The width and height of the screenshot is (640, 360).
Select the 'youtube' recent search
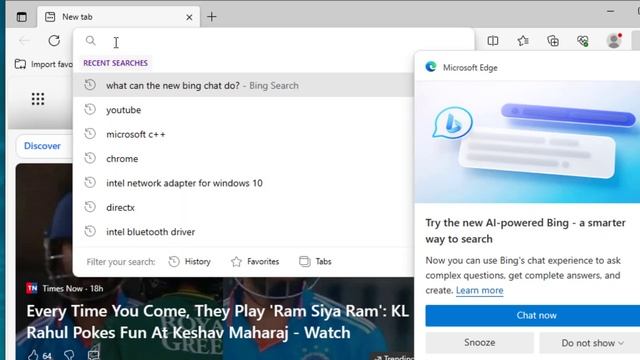pyautogui.click(x=243, y=110)
